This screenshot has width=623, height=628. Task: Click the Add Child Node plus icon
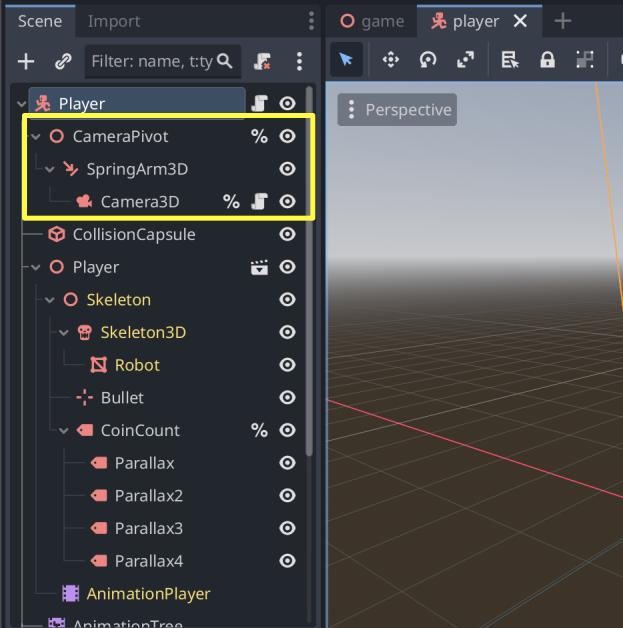point(26,61)
